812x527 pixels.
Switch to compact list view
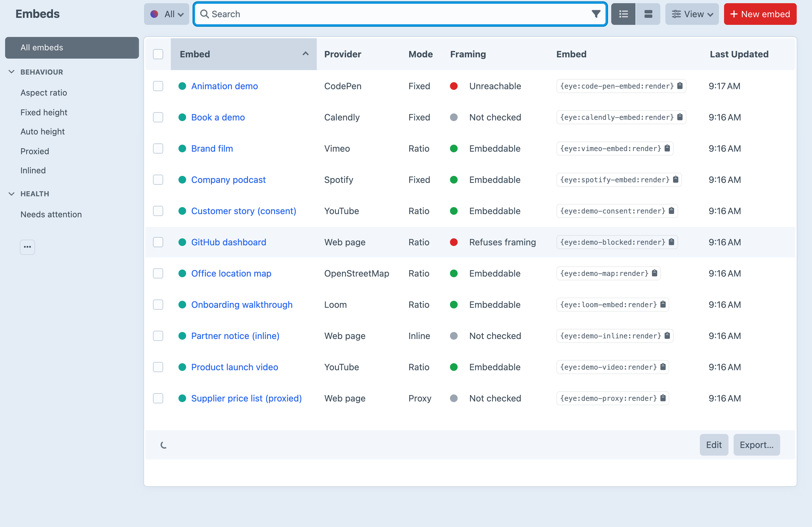tap(623, 14)
